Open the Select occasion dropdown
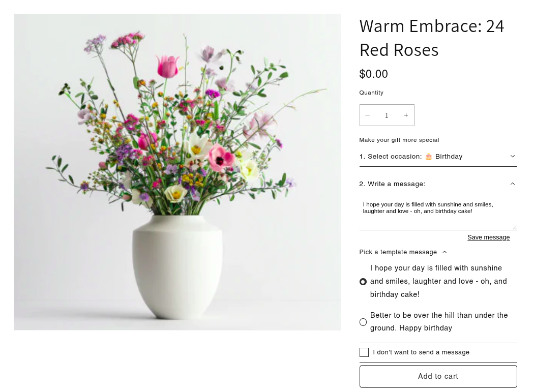Screen dimensions: 534x392 click(x=437, y=157)
